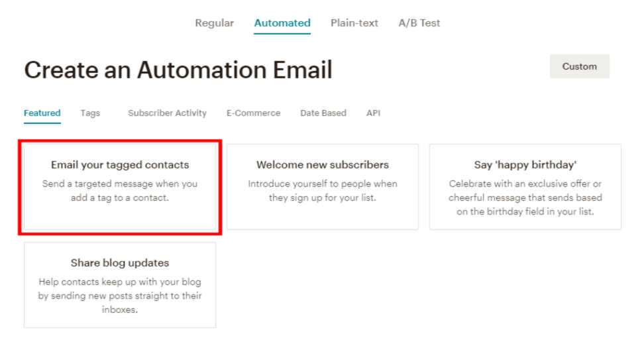Screen dimensions: 644x342
Task: Pick the Say 'happy birthday' card
Action: (525, 187)
